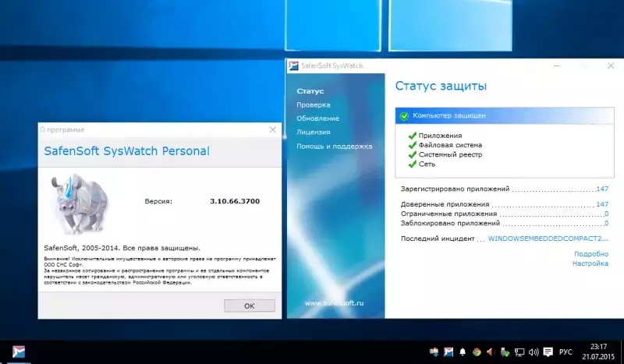Image resolution: width=624 pixels, height=364 pixels.
Task: Minimize the SafenSoft SysWatch window
Action: (x=557, y=65)
